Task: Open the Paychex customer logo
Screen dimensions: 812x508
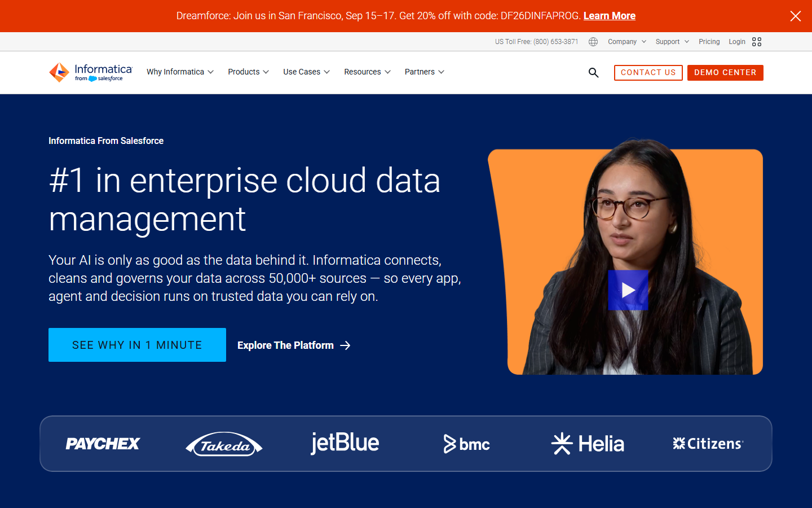Action: click(x=103, y=444)
